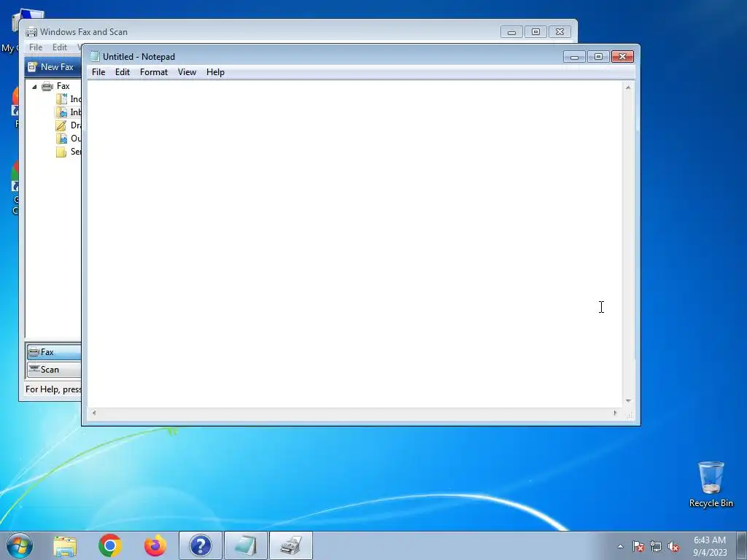Screen dimensions: 747x560
Task: Minimize the Notepad window
Action: click(x=575, y=57)
